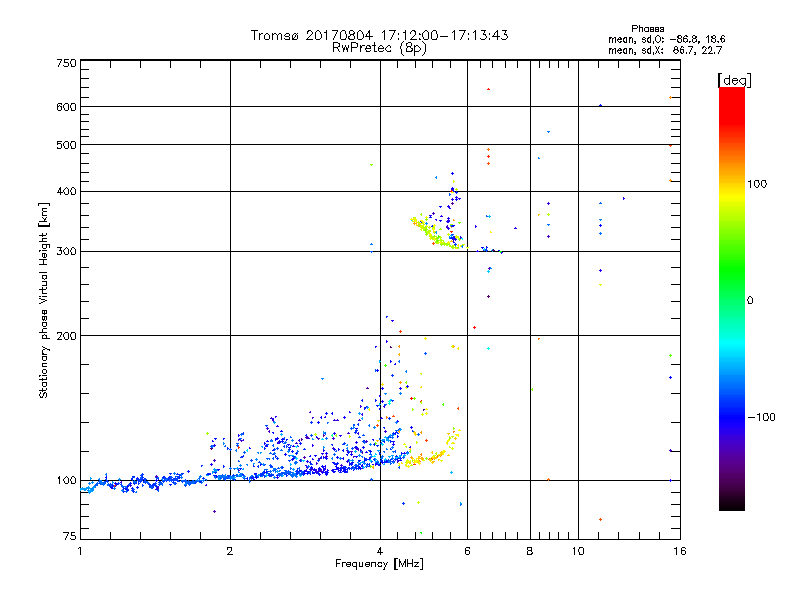Screen dimensions: 800x600
Task: Click the x-axis tick label '1'
Action: (x=80, y=551)
